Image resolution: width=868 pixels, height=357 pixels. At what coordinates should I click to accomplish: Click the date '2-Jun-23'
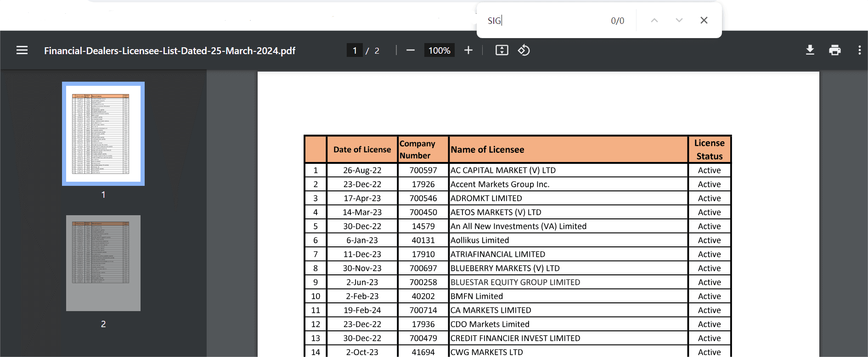tap(362, 282)
